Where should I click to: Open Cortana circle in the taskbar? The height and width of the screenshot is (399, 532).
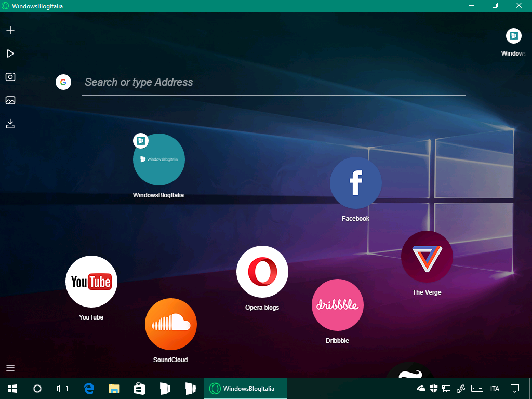tap(37, 389)
